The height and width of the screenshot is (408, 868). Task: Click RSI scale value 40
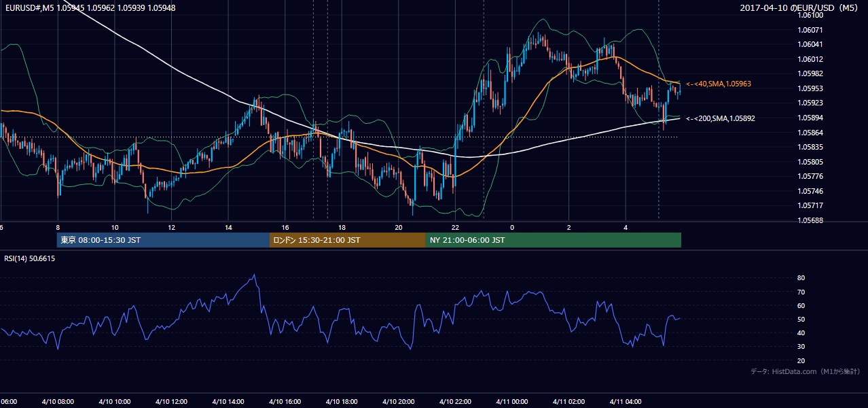coord(801,333)
